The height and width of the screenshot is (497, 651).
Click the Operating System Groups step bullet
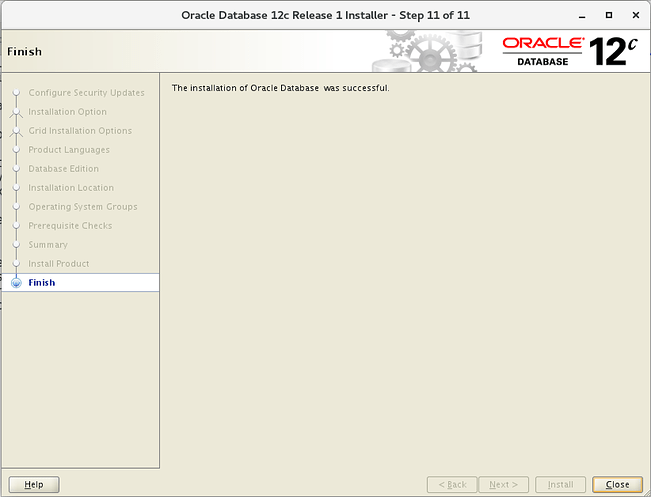coord(16,207)
